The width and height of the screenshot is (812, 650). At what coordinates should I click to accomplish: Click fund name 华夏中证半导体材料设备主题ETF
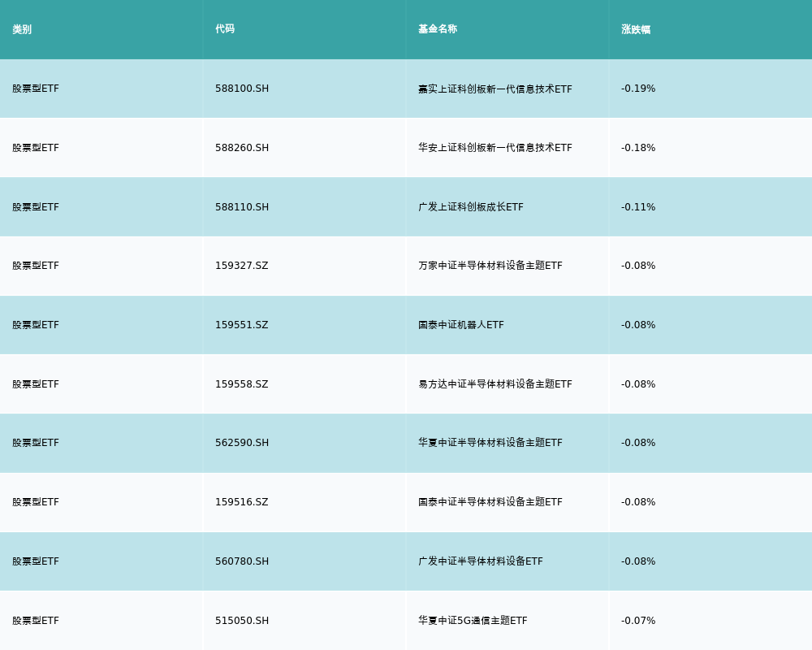pos(490,443)
